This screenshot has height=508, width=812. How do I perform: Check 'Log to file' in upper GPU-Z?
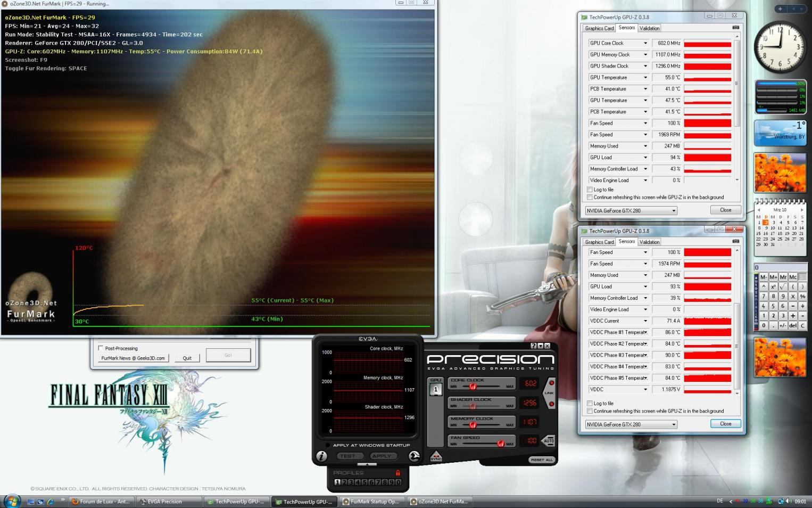[x=590, y=190]
